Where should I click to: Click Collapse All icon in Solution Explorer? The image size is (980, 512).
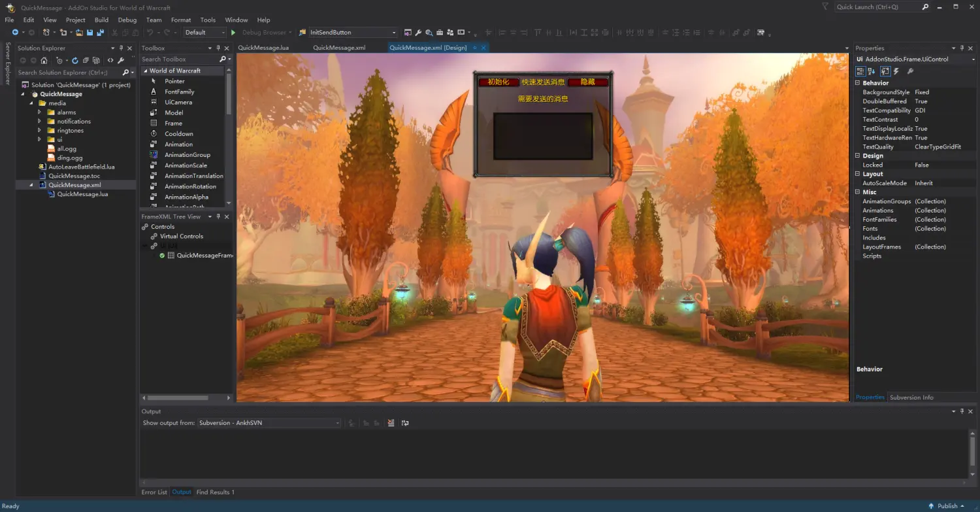click(x=86, y=60)
